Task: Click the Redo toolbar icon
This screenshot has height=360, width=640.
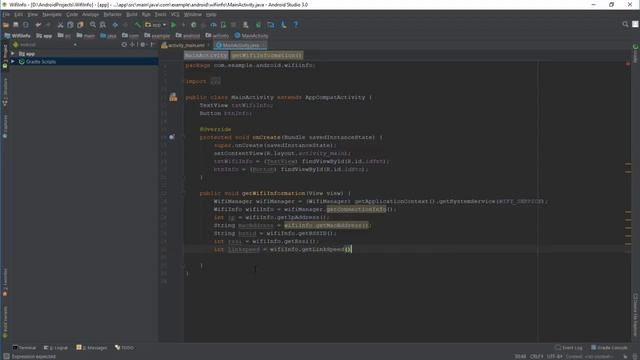Action: pos(48,25)
